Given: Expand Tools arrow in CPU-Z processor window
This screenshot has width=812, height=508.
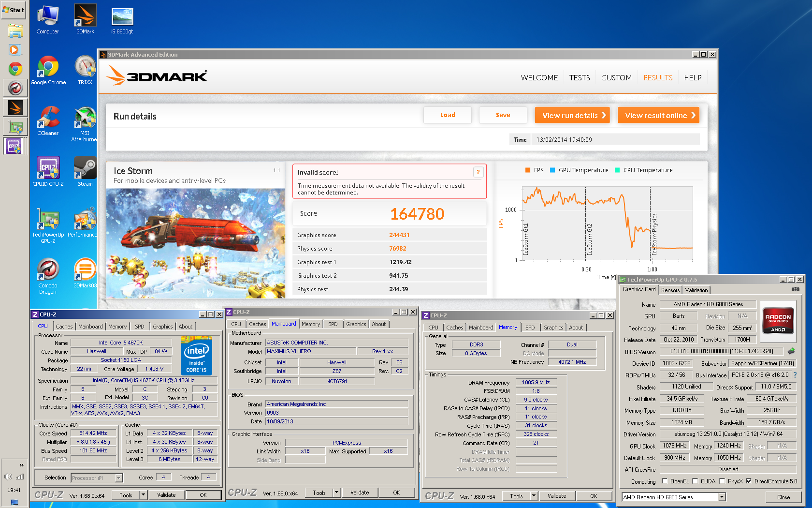Looking at the screenshot, I should point(143,495).
